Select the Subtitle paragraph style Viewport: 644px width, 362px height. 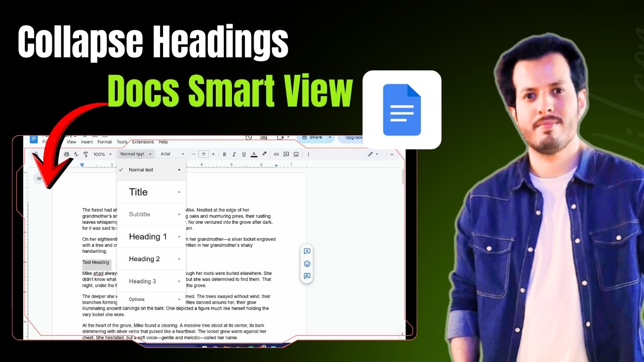[151, 214]
